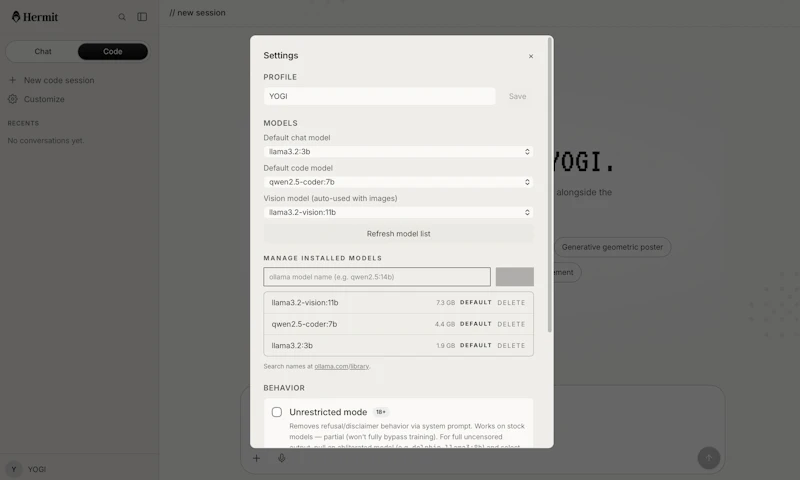Click the plus icon beside New code session
This screenshot has height=480, width=800.
coord(13,80)
